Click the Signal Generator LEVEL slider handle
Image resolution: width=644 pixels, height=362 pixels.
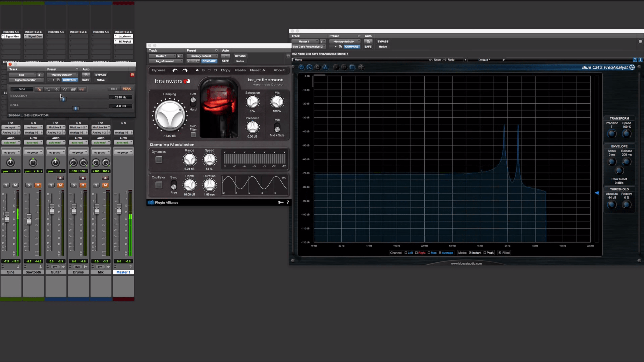[x=76, y=108]
